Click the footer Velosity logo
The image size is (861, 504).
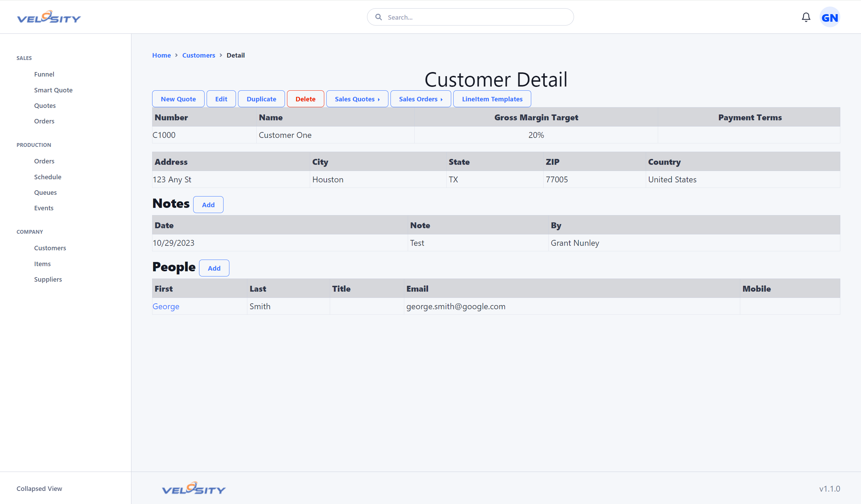point(194,488)
